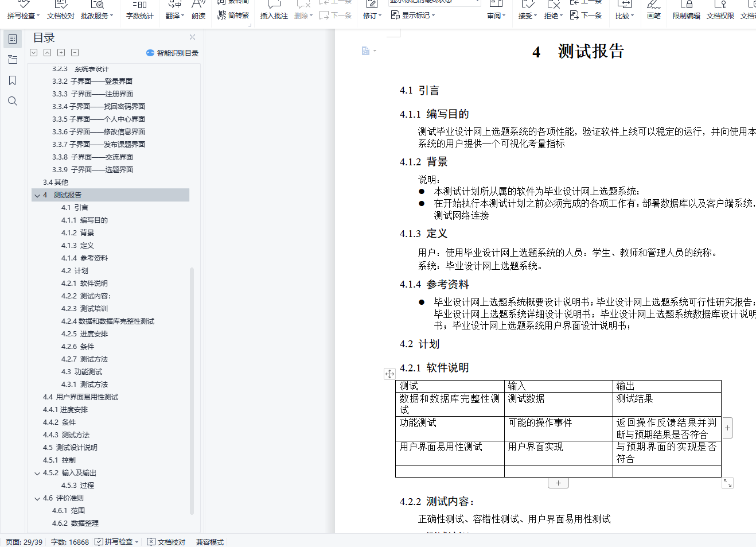
Task: Click the outline pane vertical scrollbar
Action: coord(192,390)
